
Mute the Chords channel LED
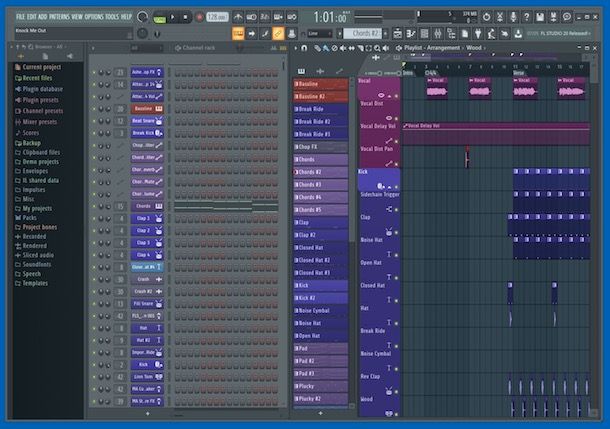pyautogui.click(x=94, y=206)
